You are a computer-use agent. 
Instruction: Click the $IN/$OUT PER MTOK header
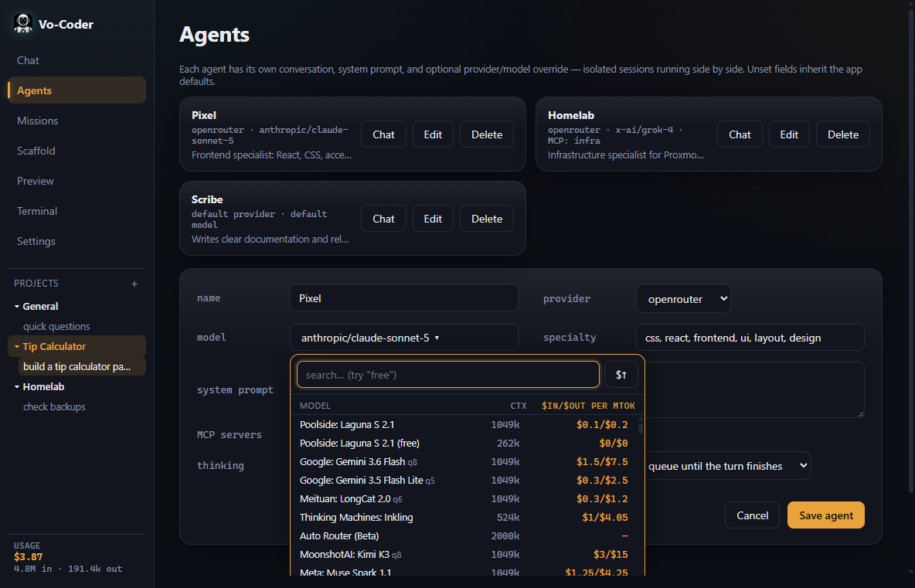[x=588, y=406]
